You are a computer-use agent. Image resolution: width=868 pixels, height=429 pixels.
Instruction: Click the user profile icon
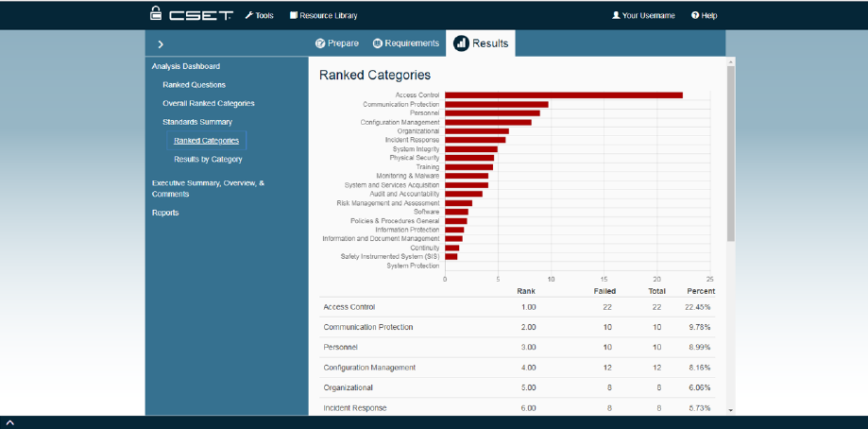point(616,15)
